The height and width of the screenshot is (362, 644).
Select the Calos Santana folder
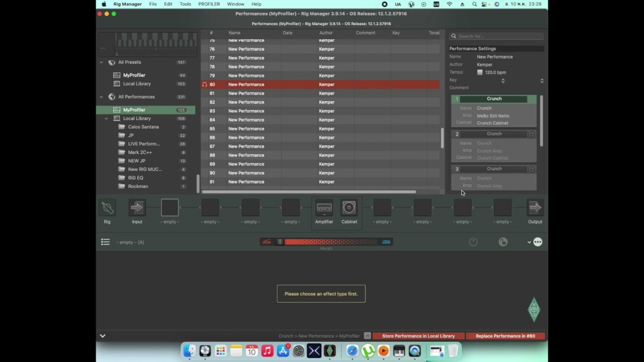pos(143,127)
